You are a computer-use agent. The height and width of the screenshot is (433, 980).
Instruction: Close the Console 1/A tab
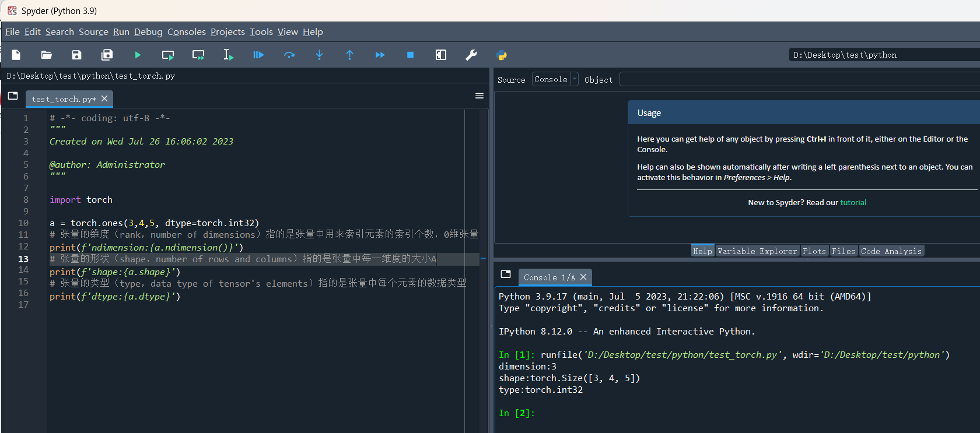(583, 277)
